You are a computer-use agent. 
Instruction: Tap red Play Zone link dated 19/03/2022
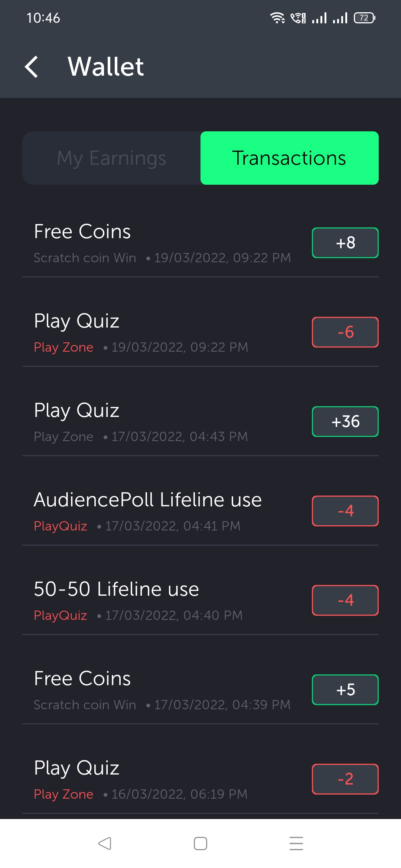coord(63,347)
